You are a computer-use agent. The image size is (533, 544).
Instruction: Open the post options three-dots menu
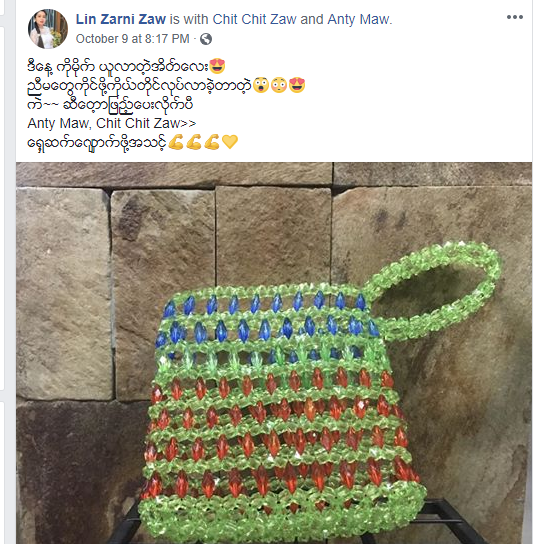point(515,17)
